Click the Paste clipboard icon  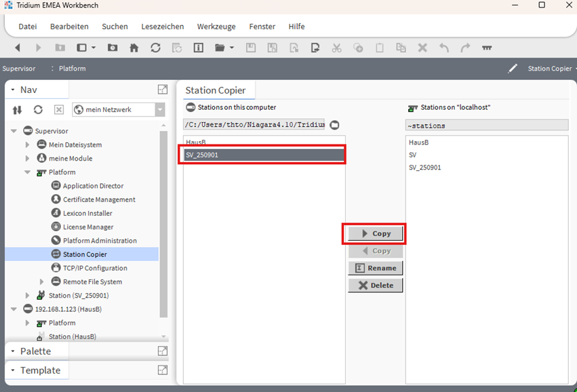click(380, 48)
